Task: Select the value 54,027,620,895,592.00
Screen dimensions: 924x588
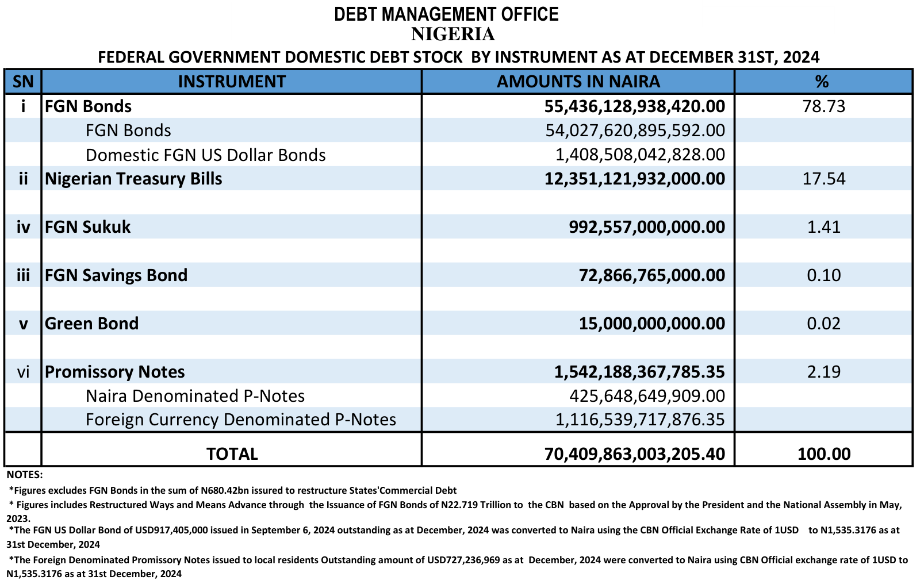Action: point(635,130)
